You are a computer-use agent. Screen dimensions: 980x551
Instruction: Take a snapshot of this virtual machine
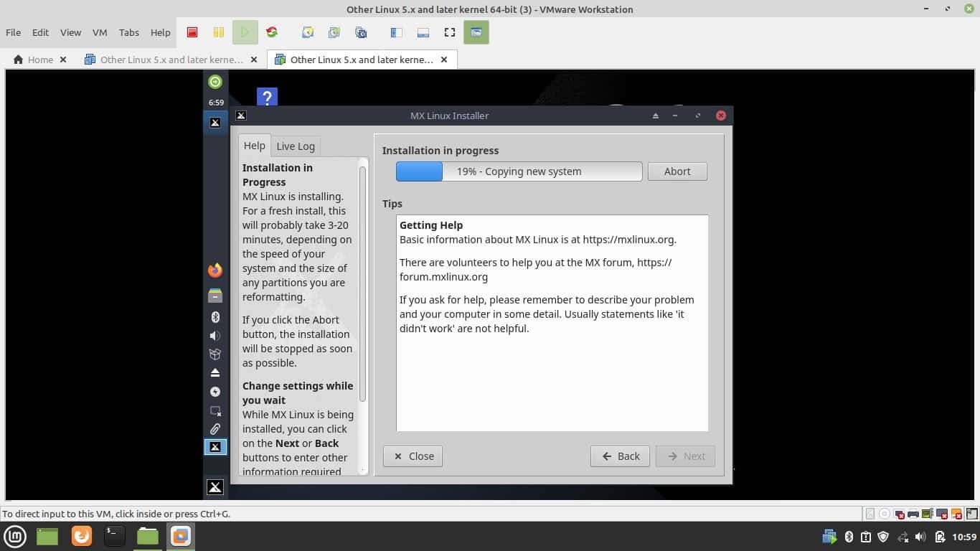[308, 32]
